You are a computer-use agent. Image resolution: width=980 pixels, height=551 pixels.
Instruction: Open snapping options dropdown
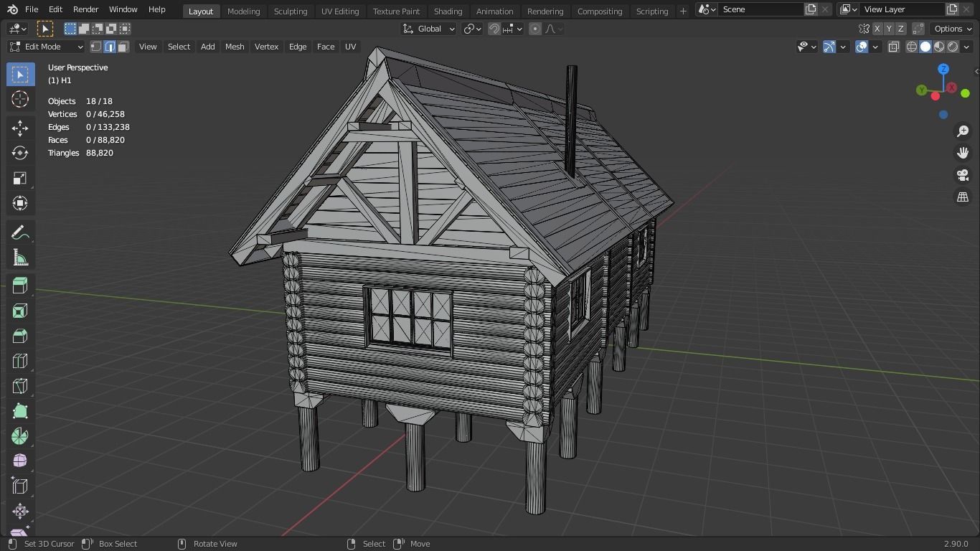point(513,29)
